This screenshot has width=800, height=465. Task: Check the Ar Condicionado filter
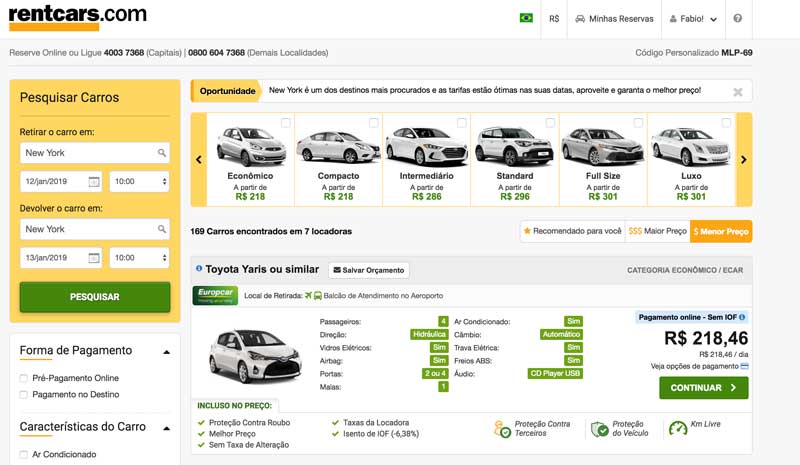point(23,454)
